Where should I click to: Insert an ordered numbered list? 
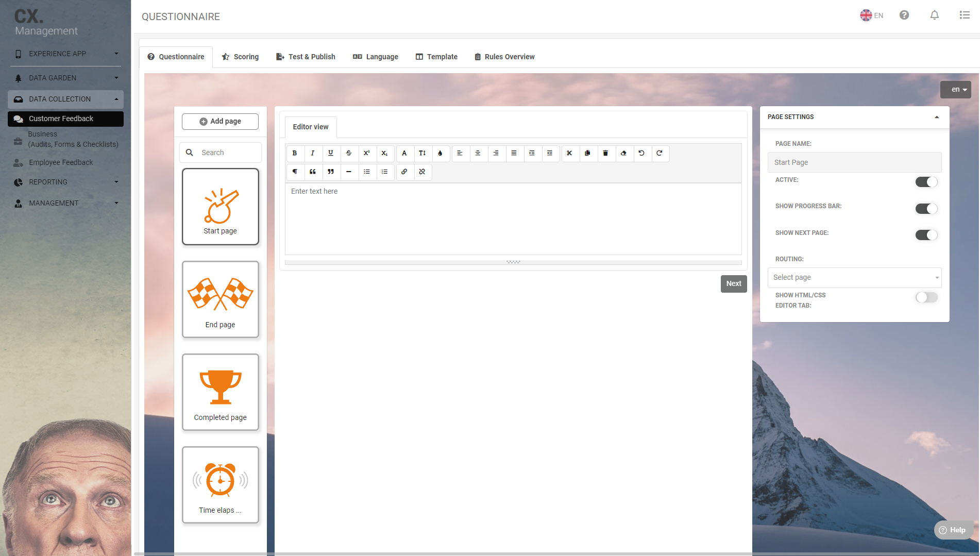[385, 172]
